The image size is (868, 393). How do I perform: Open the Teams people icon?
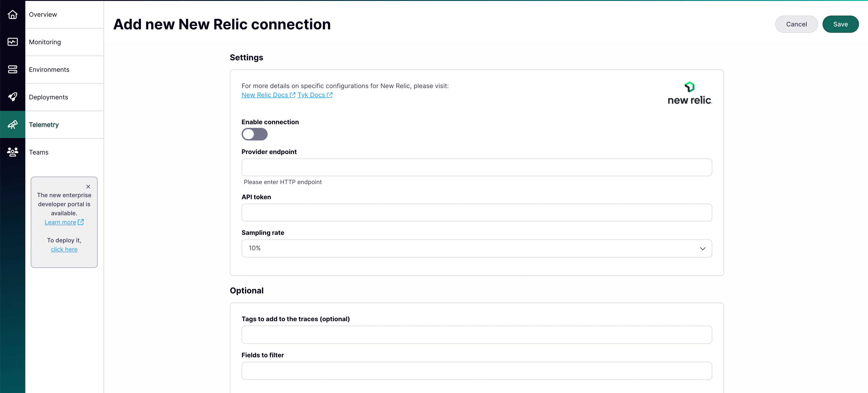[x=12, y=152]
